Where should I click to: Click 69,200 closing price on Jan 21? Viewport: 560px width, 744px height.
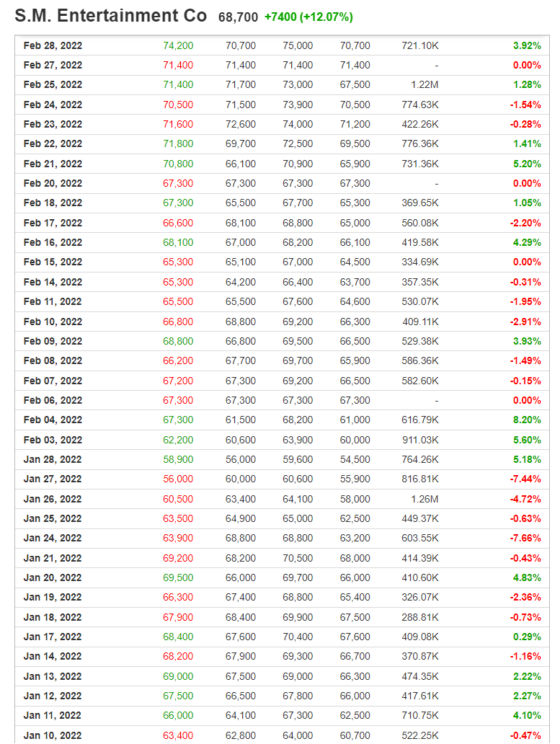click(178, 558)
